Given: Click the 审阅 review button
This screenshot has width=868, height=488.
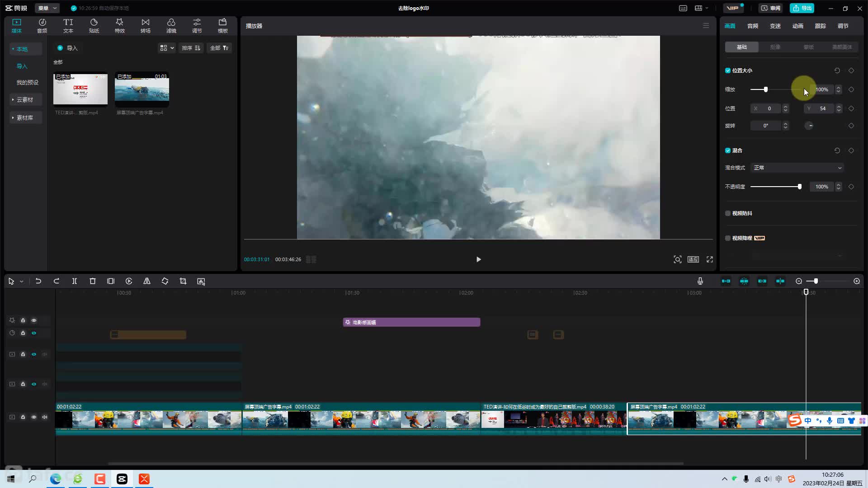Looking at the screenshot, I should coord(771,8).
